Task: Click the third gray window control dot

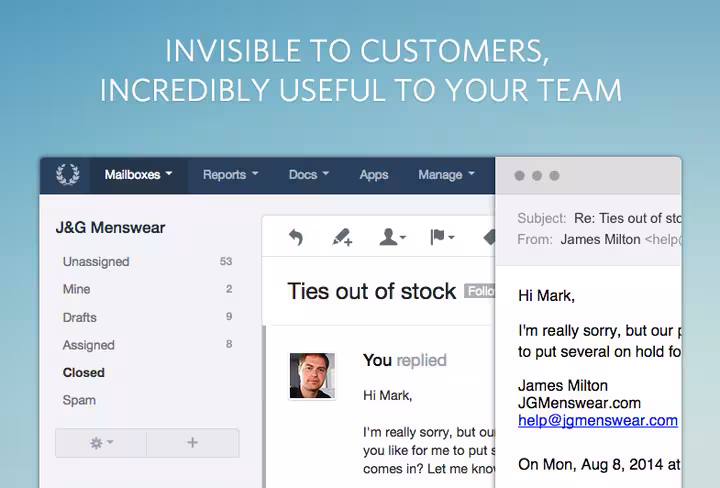Action: point(555,176)
